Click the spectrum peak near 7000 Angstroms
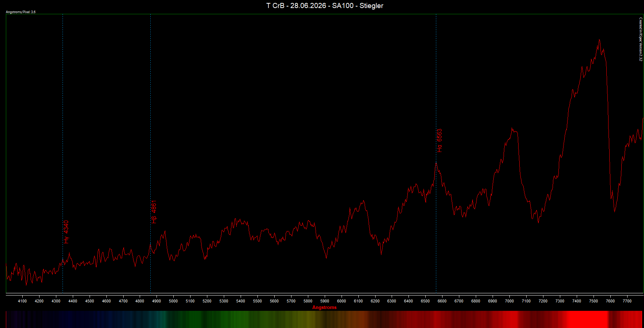Image resolution: width=644 pixels, height=328 pixels. coord(513,129)
